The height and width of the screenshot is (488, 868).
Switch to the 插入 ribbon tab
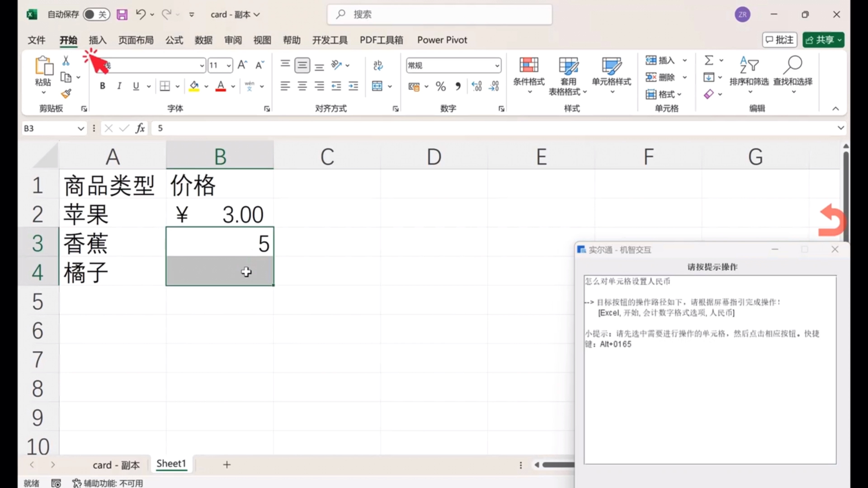click(x=98, y=40)
